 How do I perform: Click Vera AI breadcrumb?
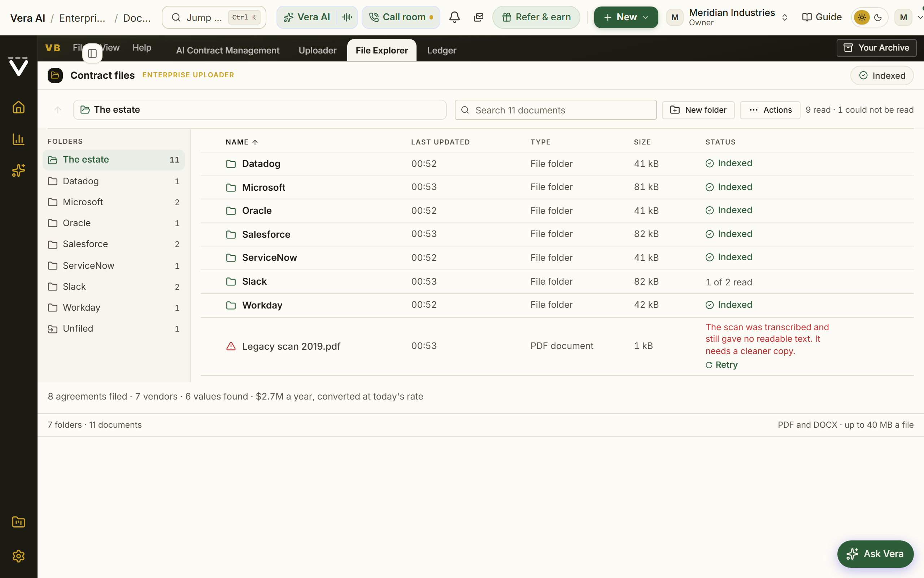[27, 18]
